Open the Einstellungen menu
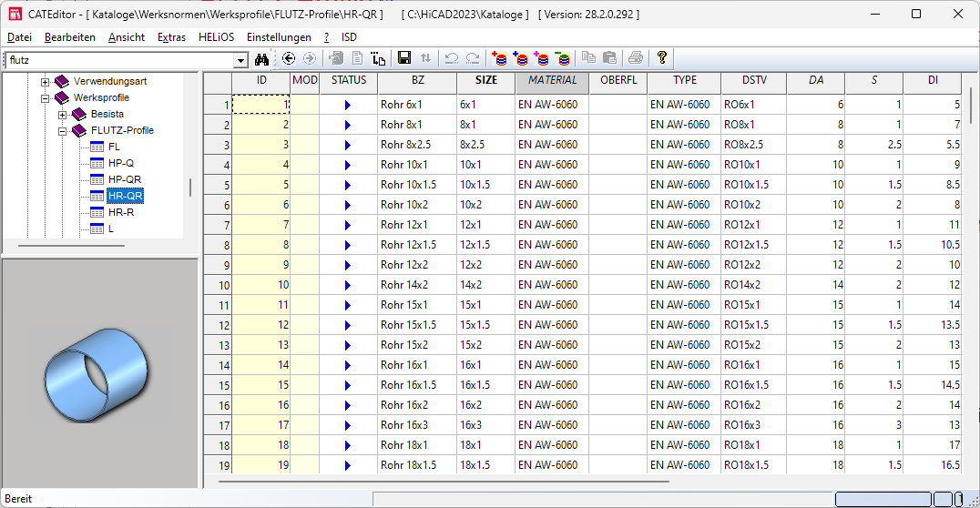 click(279, 37)
